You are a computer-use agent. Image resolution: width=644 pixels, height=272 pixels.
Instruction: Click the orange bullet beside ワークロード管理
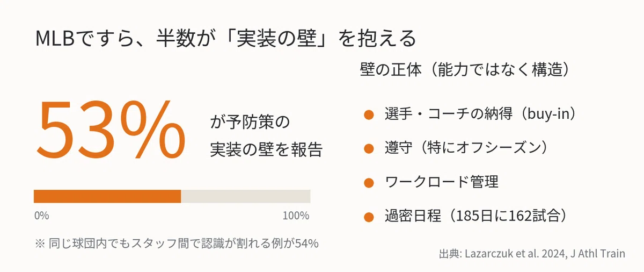368,183
